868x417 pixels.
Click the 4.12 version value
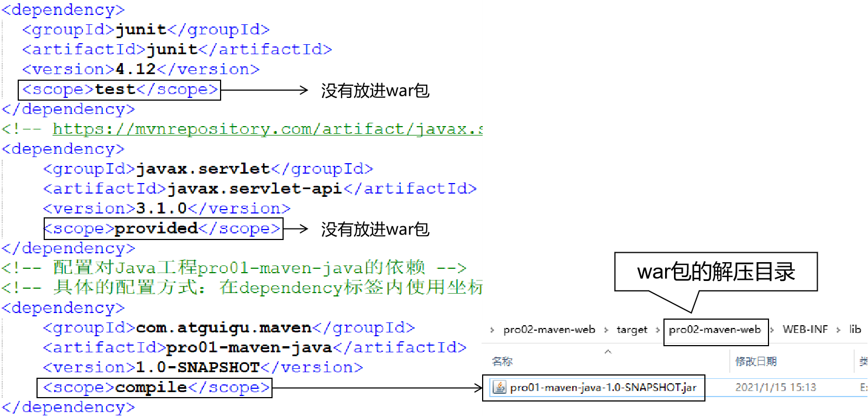click(136, 69)
